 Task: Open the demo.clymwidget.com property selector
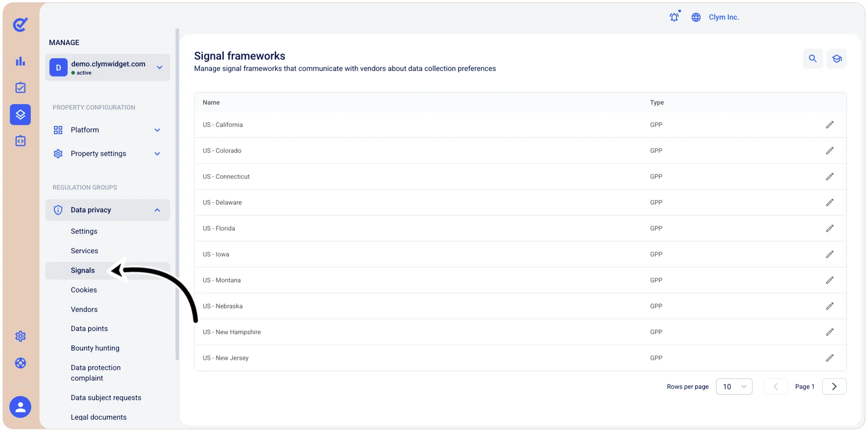tap(108, 67)
